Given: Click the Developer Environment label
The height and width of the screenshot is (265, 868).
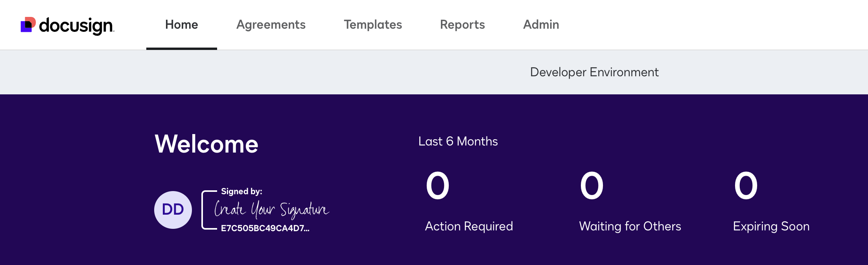Looking at the screenshot, I should 594,72.
